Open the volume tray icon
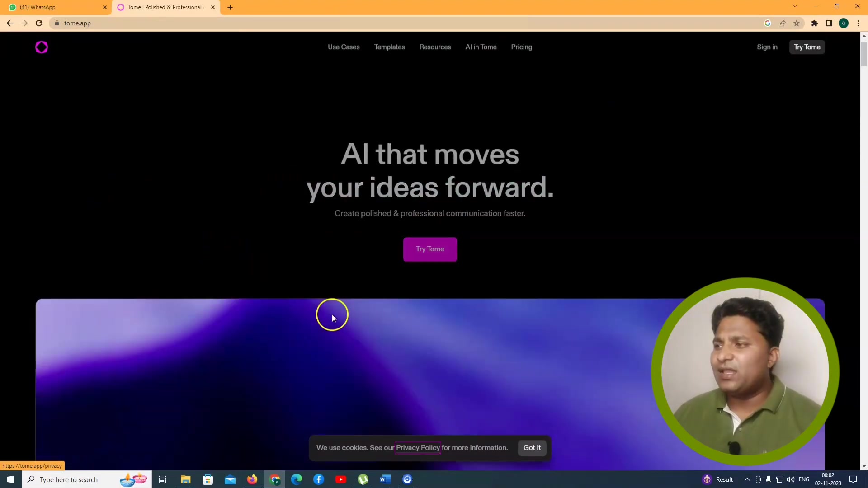 tap(790, 479)
